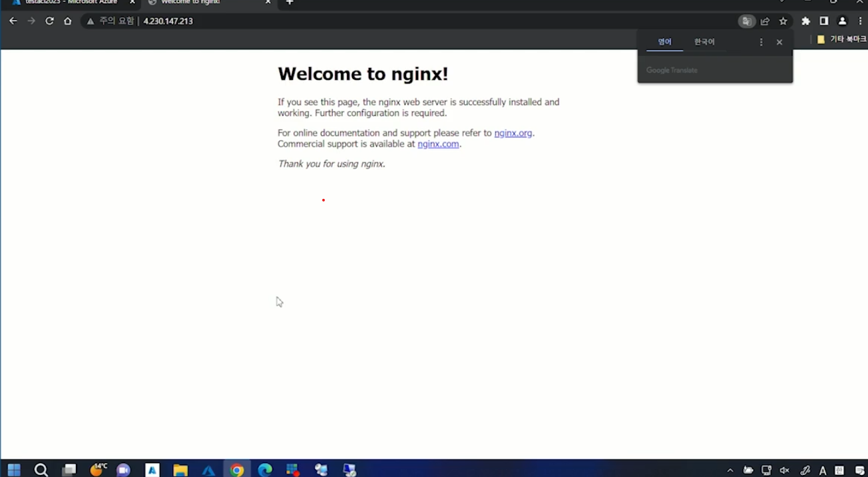Open the purple video chat app on taskbar
Screen dimensions: 868x477
tap(124, 470)
